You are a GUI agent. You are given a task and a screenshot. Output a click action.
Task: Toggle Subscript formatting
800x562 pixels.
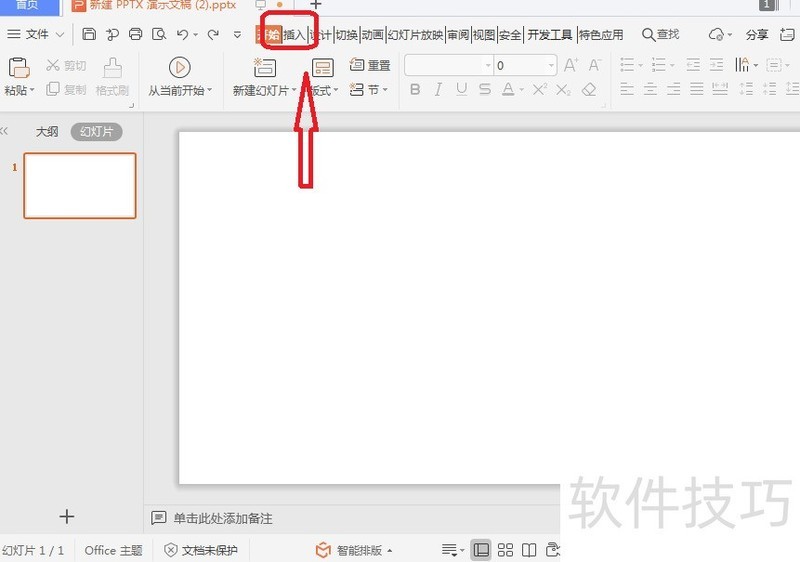click(x=563, y=90)
